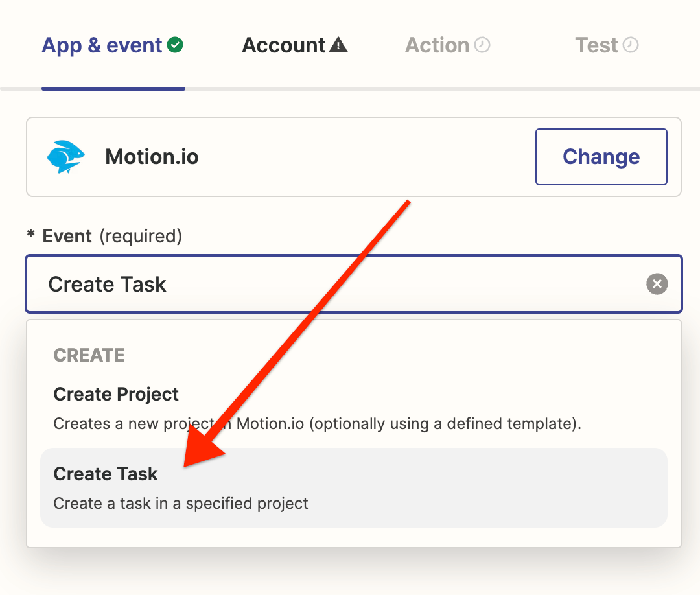700x595 pixels.
Task: Click green checkmark beside App & event
Action: click(x=175, y=45)
